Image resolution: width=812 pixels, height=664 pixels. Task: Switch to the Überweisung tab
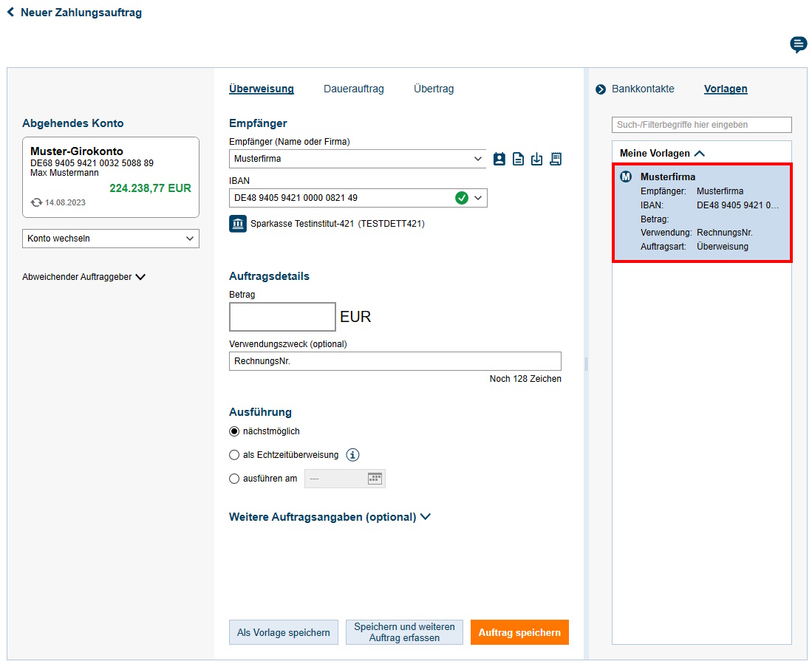pos(262,89)
